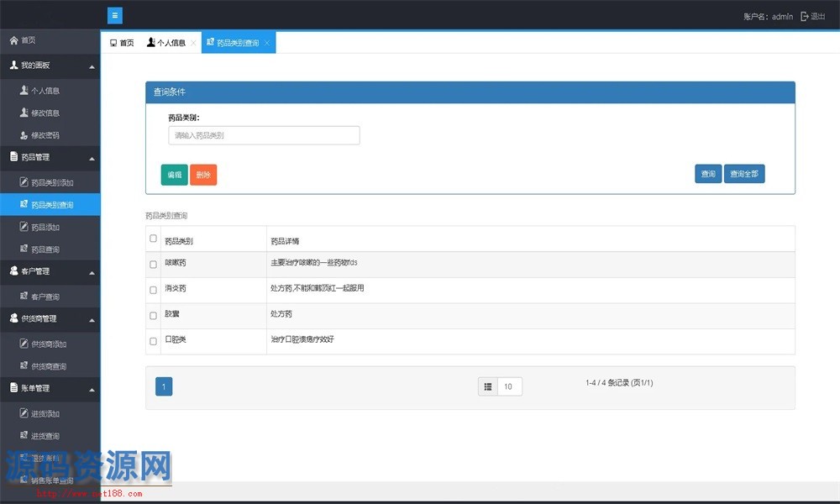Collapse the 账单管理 sidebar section
The image size is (840, 504).
92,389
